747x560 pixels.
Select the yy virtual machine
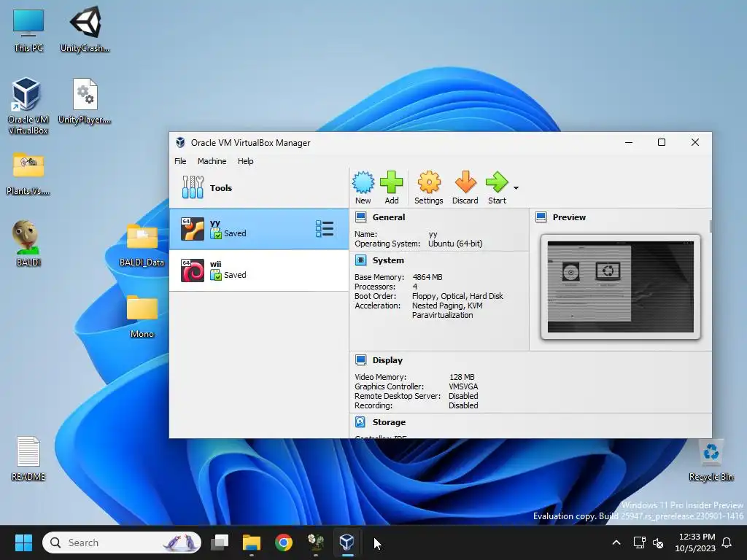click(x=259, y=229)
